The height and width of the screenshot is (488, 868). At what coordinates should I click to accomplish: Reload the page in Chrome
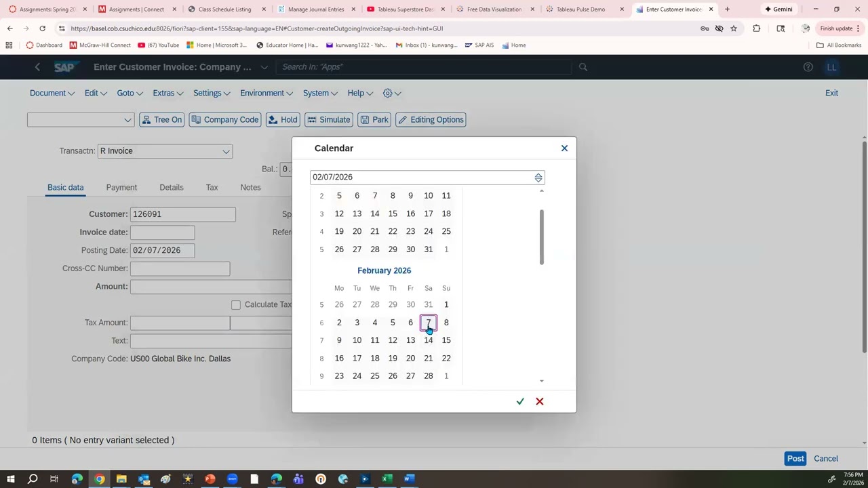pyautogui.click(x=42, y=28)
